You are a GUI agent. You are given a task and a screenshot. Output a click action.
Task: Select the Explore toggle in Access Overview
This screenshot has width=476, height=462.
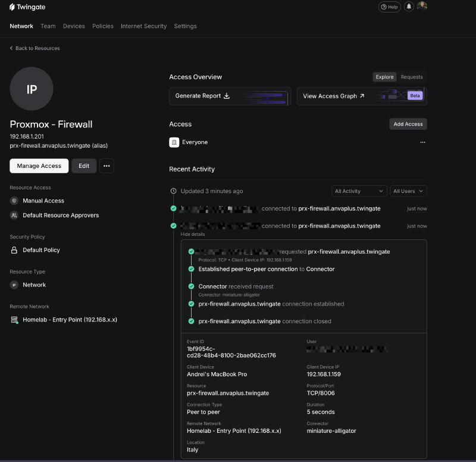384,77
